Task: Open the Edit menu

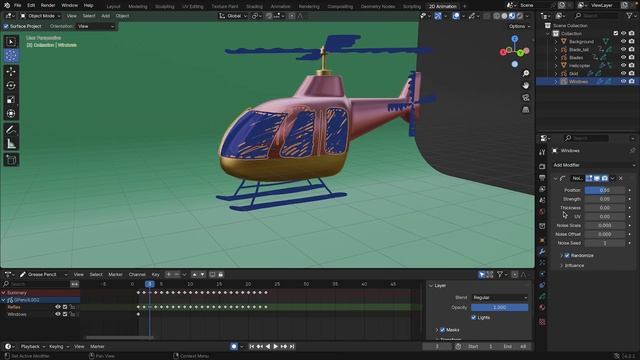Action: (x=31, y=6)
